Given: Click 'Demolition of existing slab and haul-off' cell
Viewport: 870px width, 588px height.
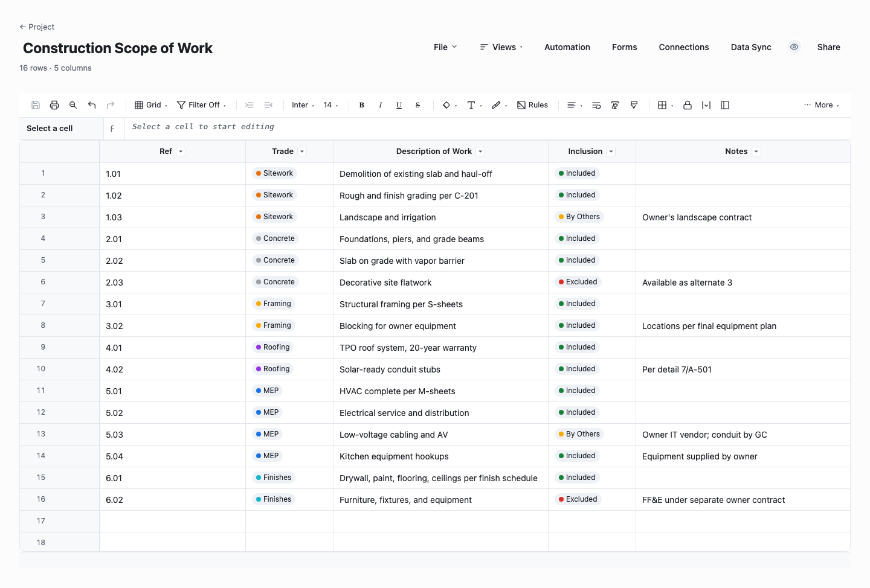Looking at the screenshot, I should 440,174.
